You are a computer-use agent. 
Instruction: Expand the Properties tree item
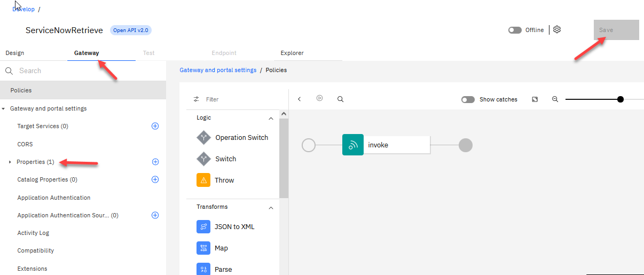10,162
